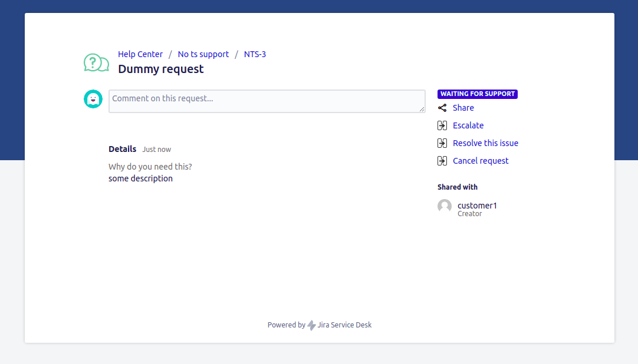Click the Share icon
Viewport: 638px width, 364px height.
[442, 108]
